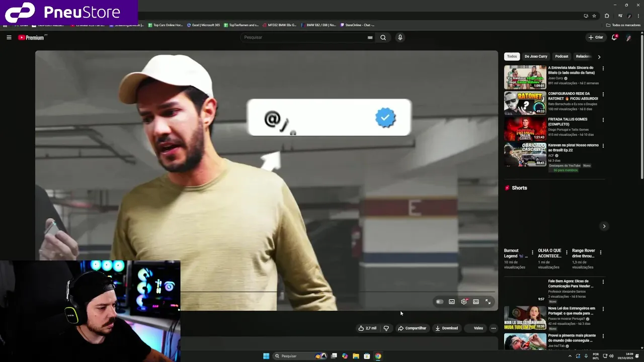The image size is (644, 362).
Task: Show more filter chips with right arrow
Action: tap(599, 57)
